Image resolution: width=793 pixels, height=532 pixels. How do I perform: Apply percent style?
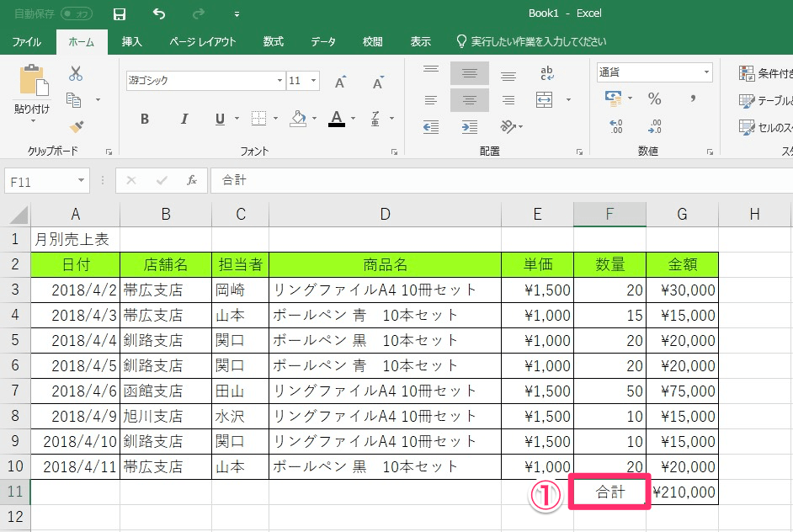(654, 99)
